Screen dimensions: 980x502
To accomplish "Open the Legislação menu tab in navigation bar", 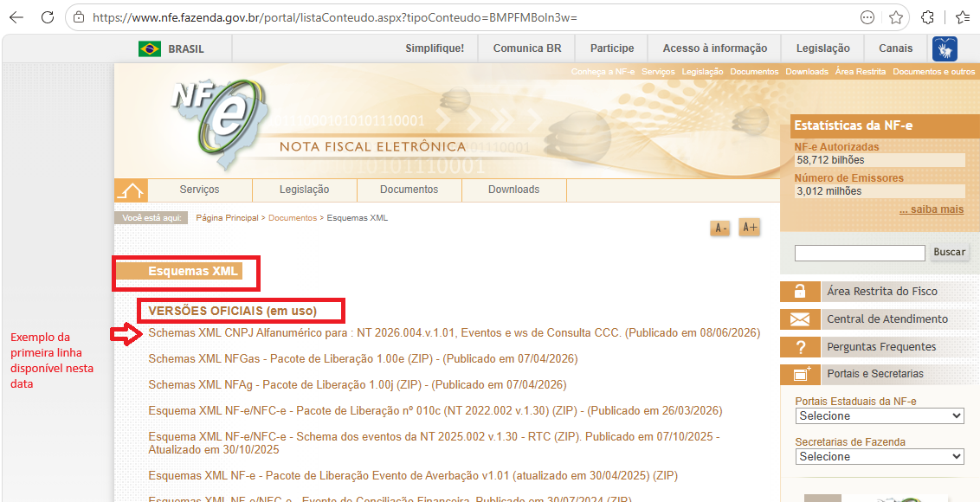I will (x=305, y=190).
